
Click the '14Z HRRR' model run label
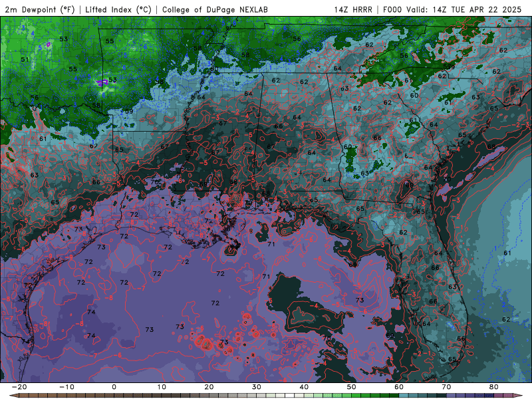353,10
